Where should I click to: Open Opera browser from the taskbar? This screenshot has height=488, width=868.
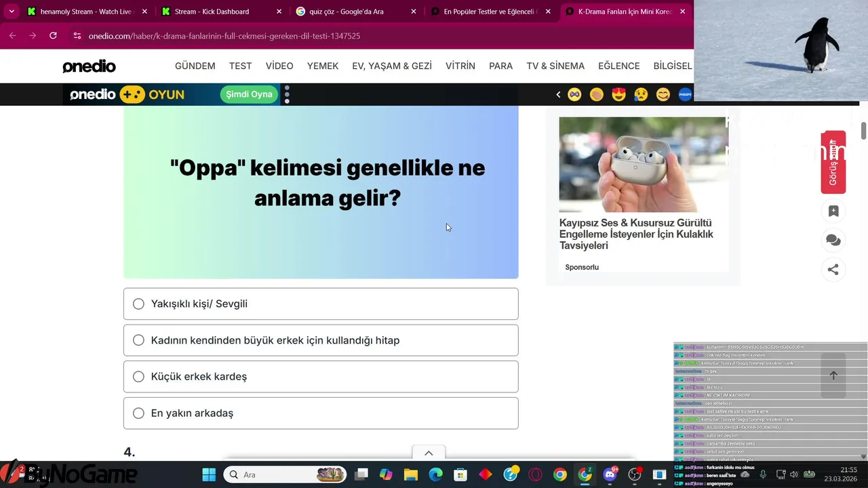(535, 474)
